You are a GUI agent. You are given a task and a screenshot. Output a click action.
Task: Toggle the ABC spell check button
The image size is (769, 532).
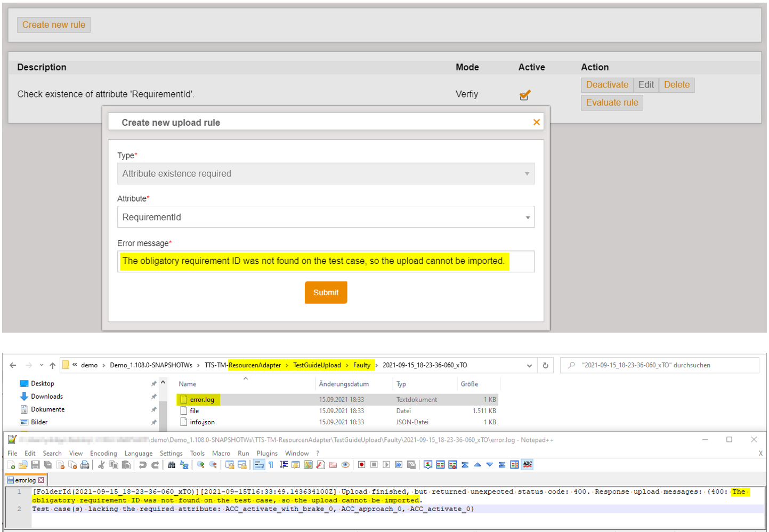528,465
